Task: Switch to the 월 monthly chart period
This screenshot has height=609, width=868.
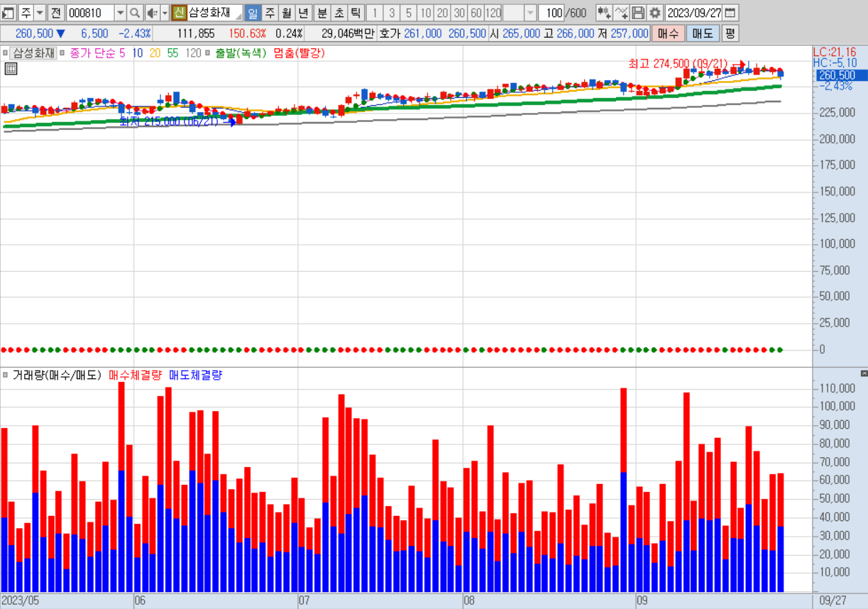Action: tap(286, 13)
